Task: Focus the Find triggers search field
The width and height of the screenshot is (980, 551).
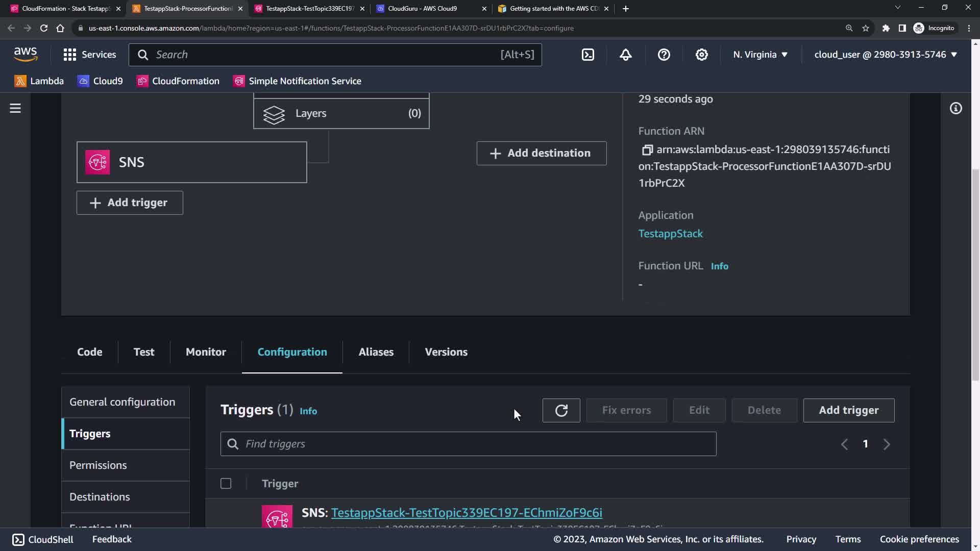Action: pos(468,444)
